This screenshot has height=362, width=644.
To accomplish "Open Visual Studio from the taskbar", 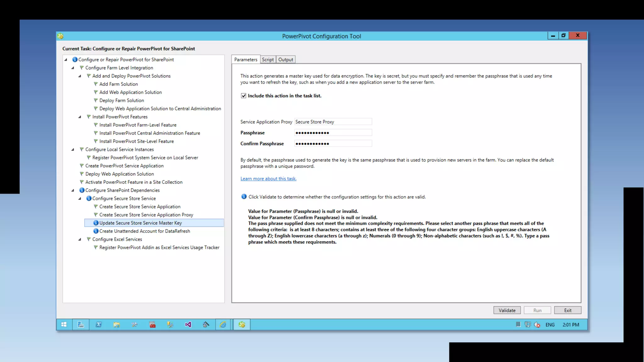I will [188, 325].
